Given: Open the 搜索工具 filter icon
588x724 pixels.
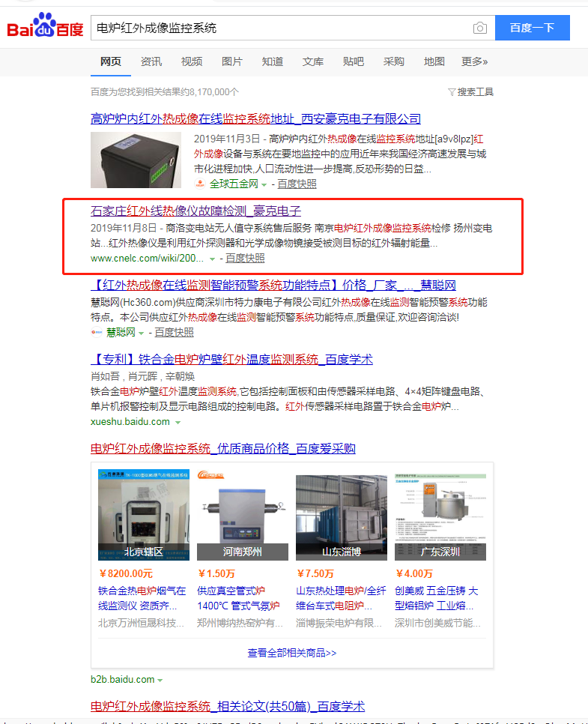Looking at the screenshot, I should coord(452,92).
